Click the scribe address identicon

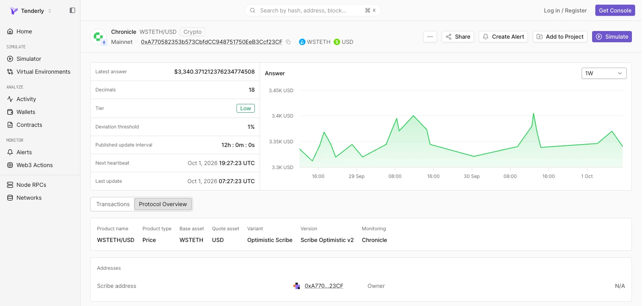coord(297,286)
